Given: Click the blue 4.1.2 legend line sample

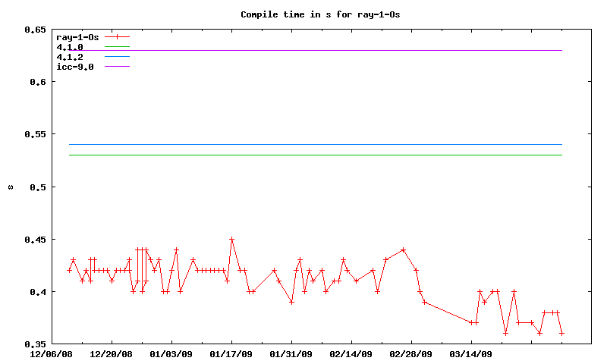Looking at the screenshot, I should tap(118, 57).
